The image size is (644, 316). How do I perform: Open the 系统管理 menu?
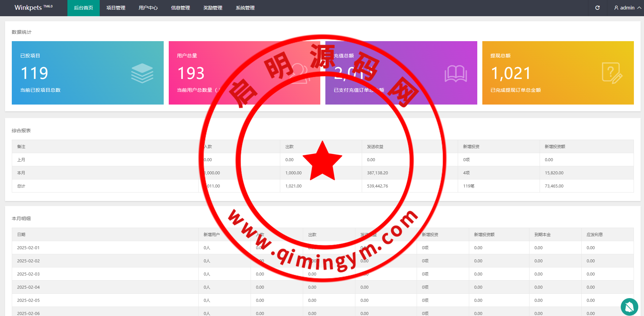245,8
